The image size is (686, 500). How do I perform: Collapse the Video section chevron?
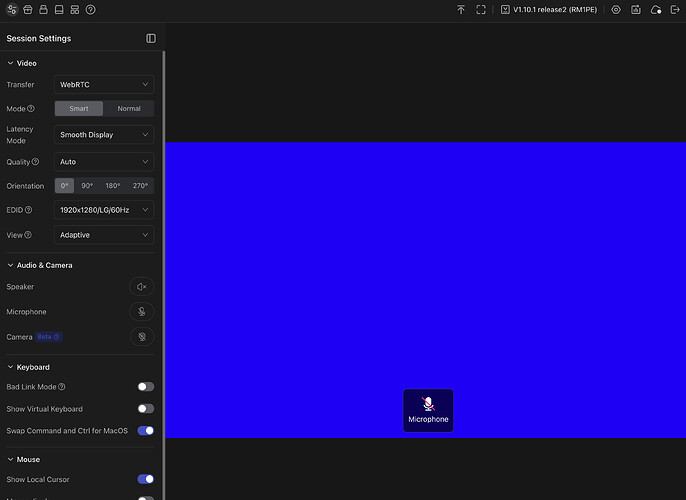(x=10, y=63)
